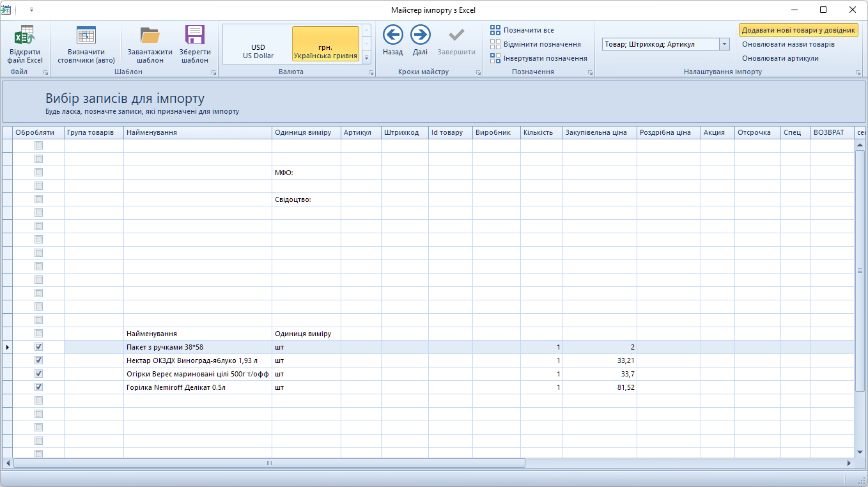Toggle Додавати нові товари у довідник

point(798,30)
